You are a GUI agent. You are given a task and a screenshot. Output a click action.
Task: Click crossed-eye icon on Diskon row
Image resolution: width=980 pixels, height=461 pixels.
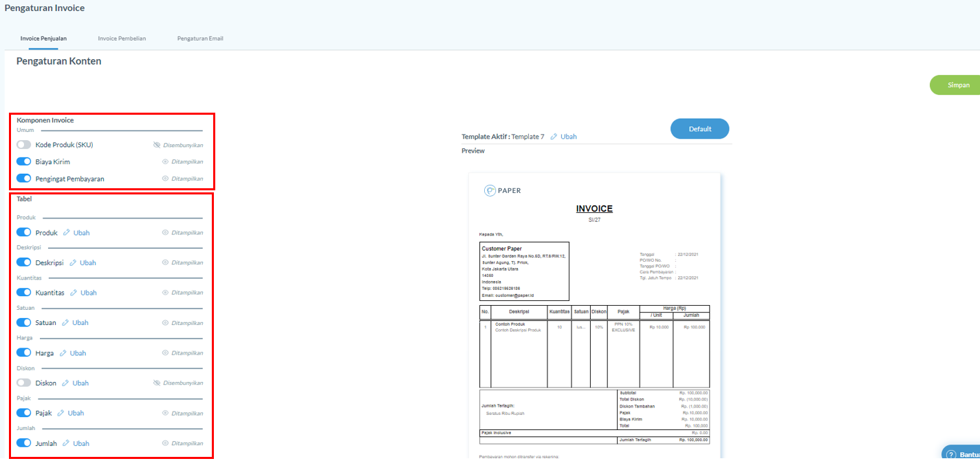point(157,383)
